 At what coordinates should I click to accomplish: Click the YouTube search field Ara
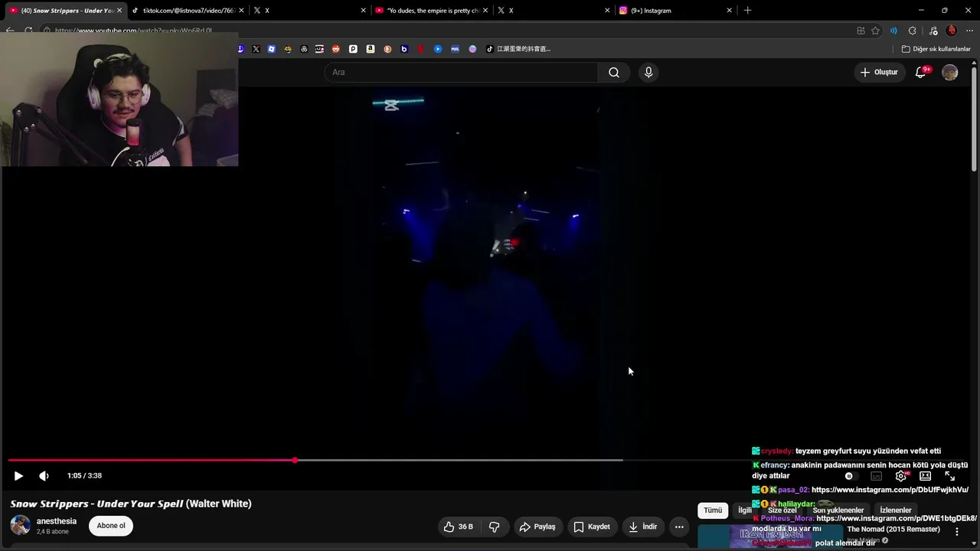(x=461, y=72)
